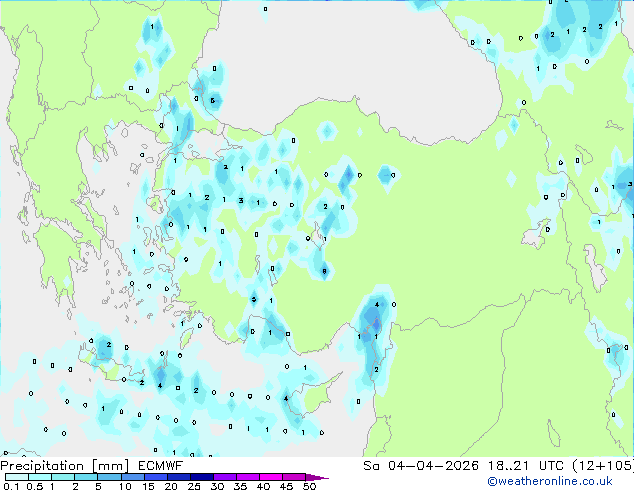Image resolution: width=634 pixels, height=490 pixels.
Task: Click the legend label '0.1'
Action: pyautogui.click(x=11, y=486)
